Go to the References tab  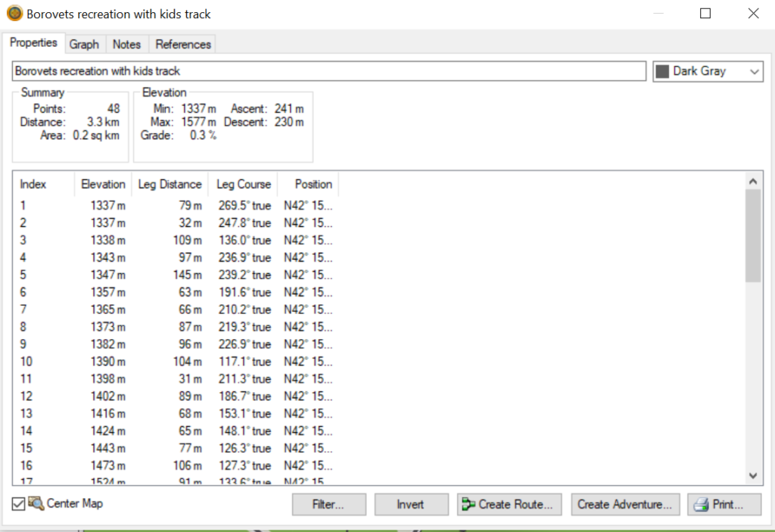183,44
